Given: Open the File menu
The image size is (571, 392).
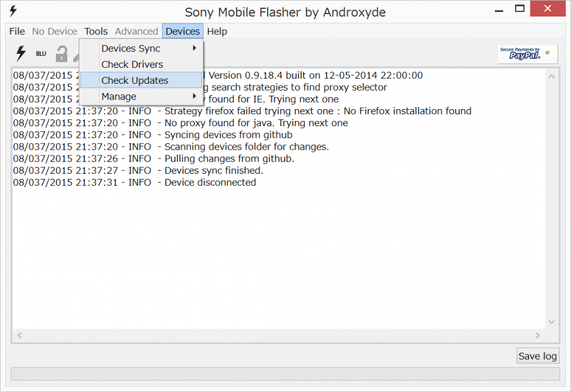Looking at the screenshot, I should point(16,31).
